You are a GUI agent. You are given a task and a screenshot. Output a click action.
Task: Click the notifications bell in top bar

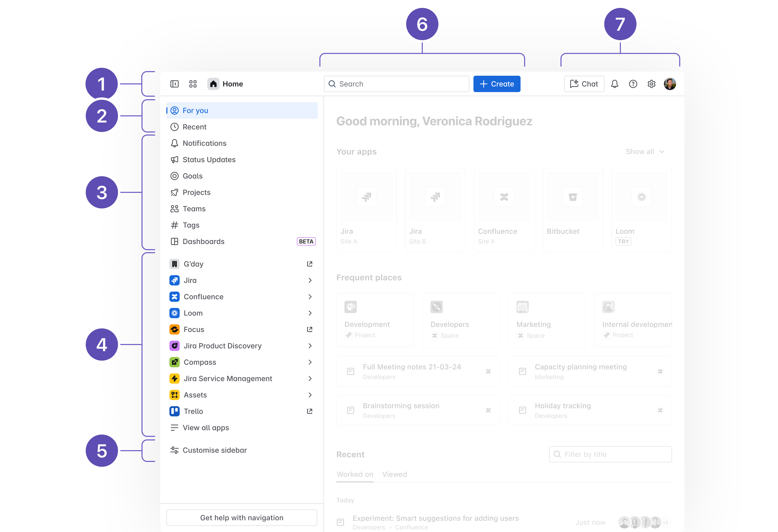point(615,84)
